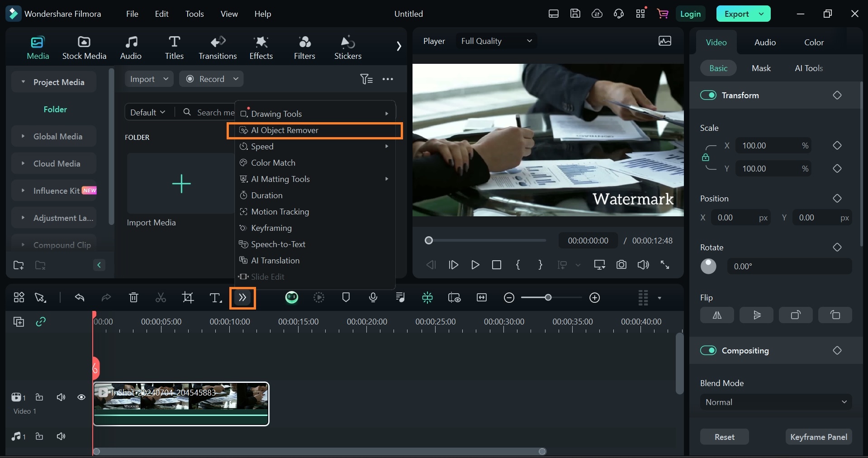Viewport: 868px width, 458px height.
Task: Open the Default sort dropdown
Action: pyautogui.click(x=148, y=112)
